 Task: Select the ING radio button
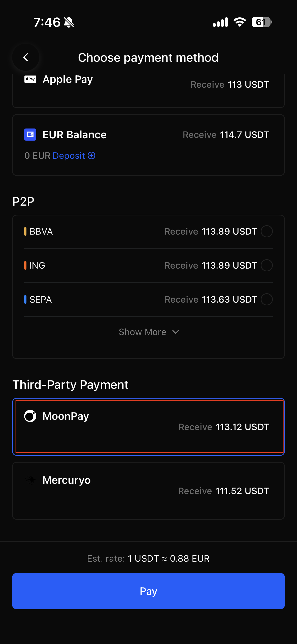point(267,265)
